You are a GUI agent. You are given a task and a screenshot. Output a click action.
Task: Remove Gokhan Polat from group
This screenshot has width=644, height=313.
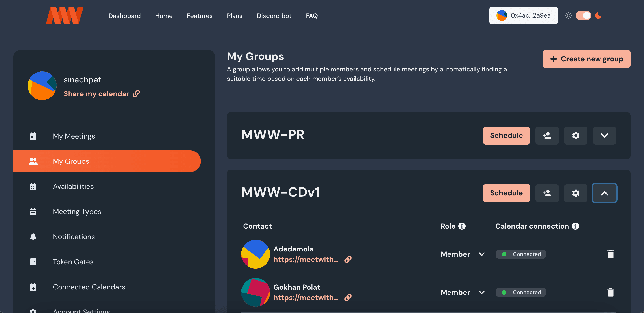(x=611, y=292)
